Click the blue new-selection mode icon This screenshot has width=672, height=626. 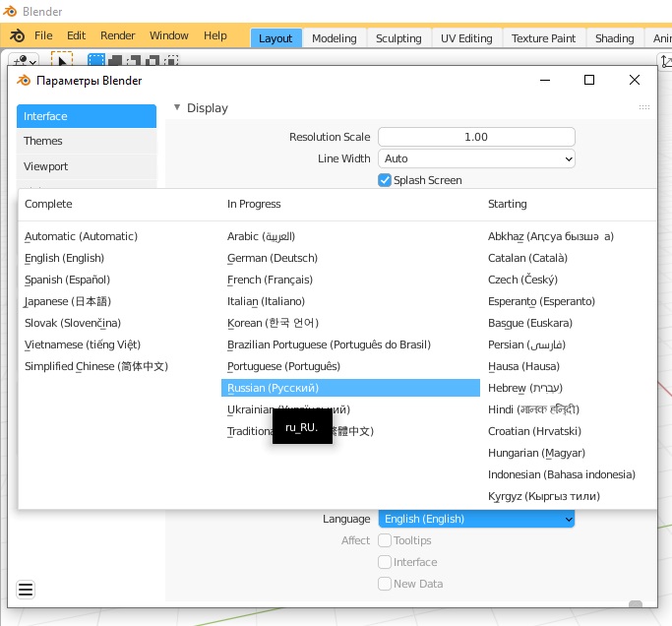click(96, 60)
